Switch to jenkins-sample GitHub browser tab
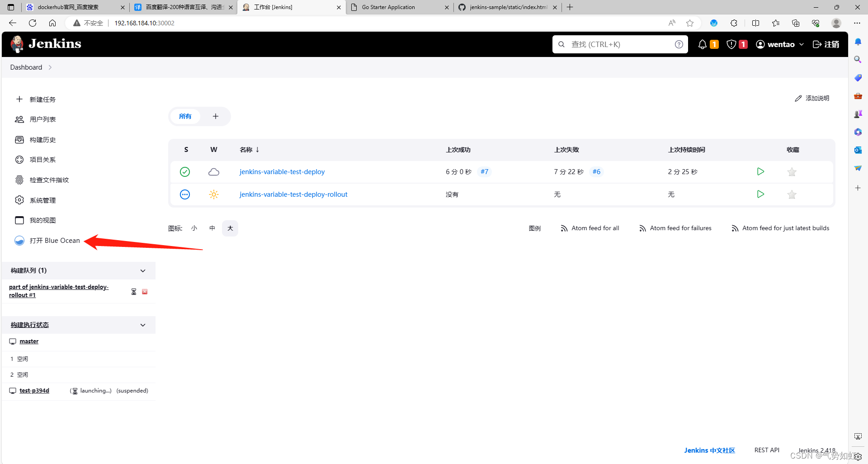The width and height of the screenshot is (868, 464). coord(507,7)
